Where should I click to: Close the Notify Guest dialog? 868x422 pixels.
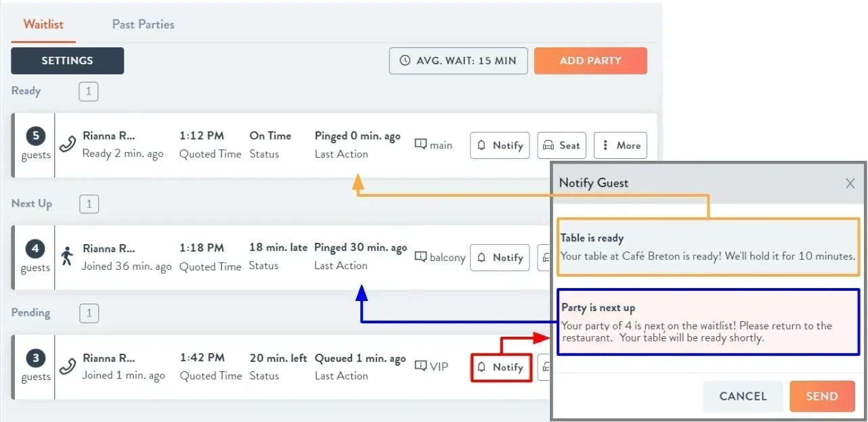click(x=850, y=183)
